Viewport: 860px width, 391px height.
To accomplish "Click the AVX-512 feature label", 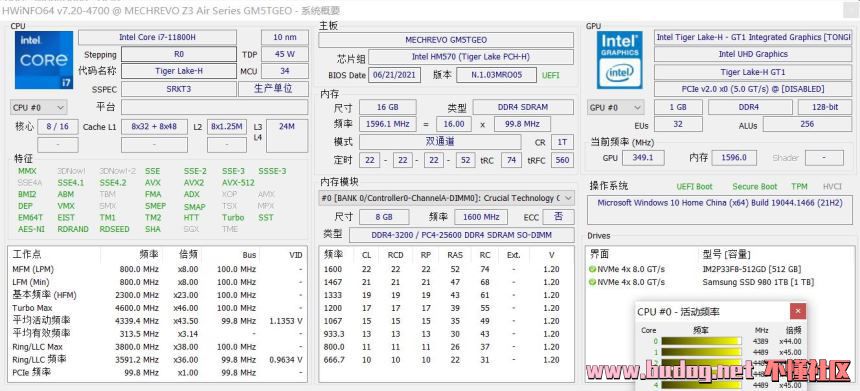I will 238,183.
